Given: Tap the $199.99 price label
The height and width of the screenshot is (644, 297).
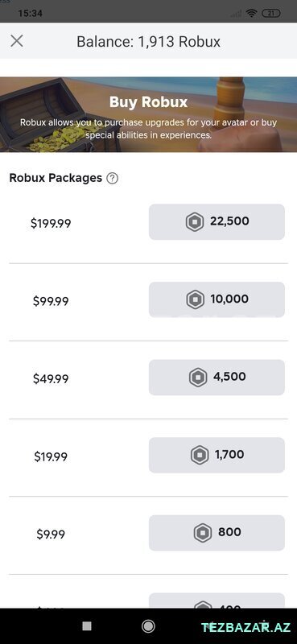Looking at the screenshot, I should pos(51,224).
